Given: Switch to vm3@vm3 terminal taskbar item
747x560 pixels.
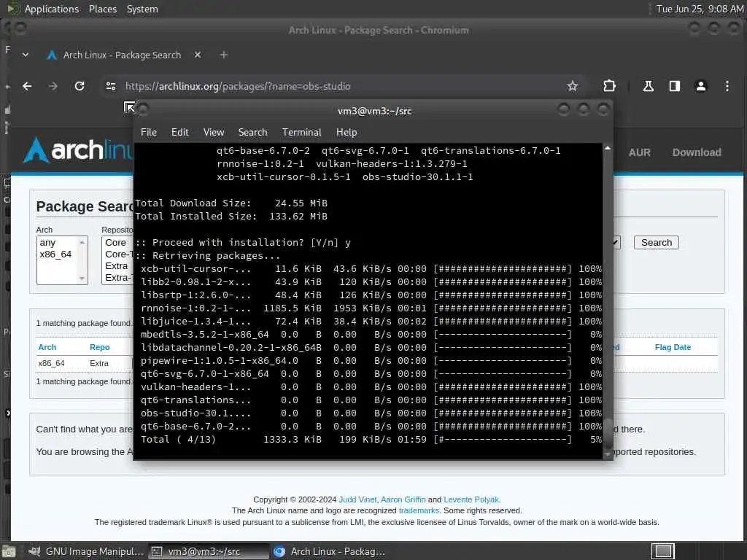Looking at the screenshot, I should click(209, 551).
